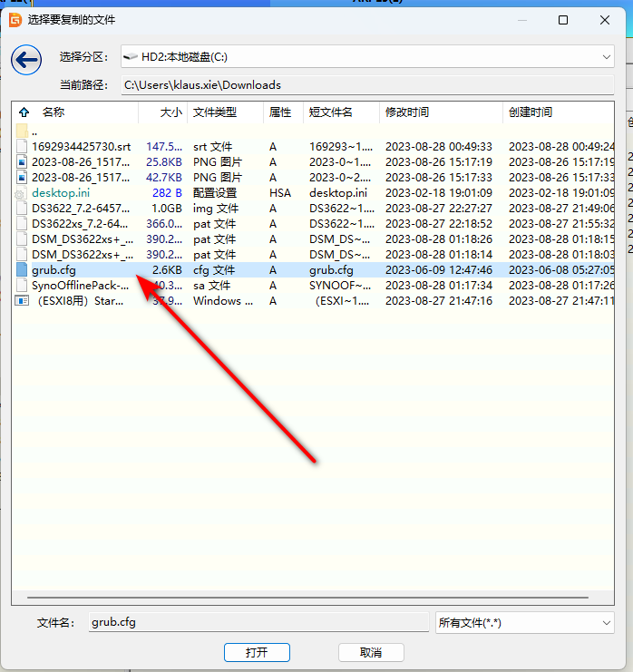633x672 pixels.
Task: Click the 文件名 input field
Action: click(258, 622)
